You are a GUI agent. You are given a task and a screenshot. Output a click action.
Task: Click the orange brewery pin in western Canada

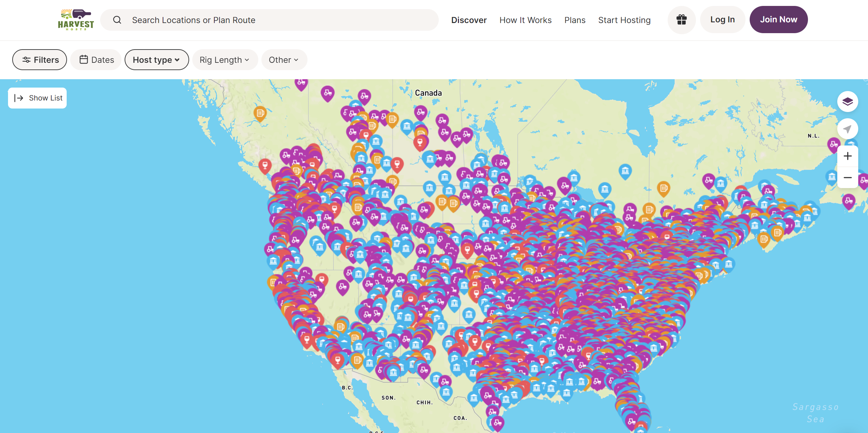click(260, 114)
